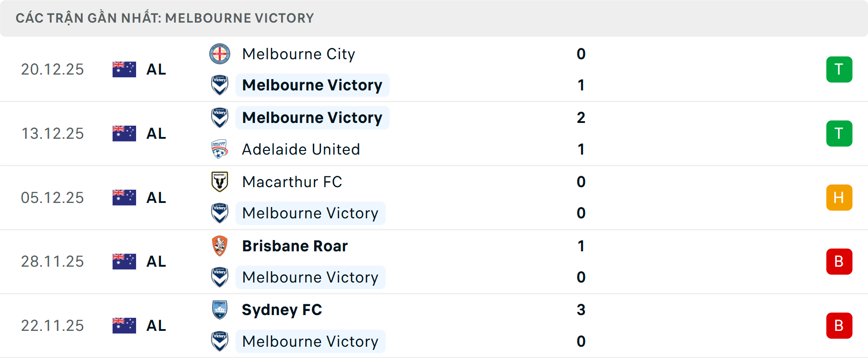Click the Adelaide United club badge
This screenshot has height=358, width=868.
coord(220,149)
